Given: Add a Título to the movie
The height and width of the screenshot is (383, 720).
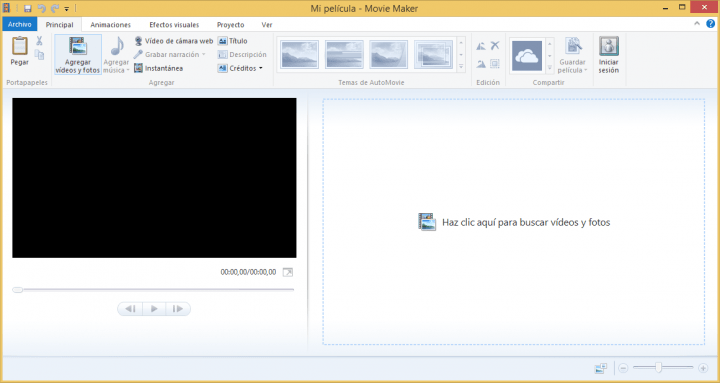Looking at the screenshot, I should [x=232, y=41].
